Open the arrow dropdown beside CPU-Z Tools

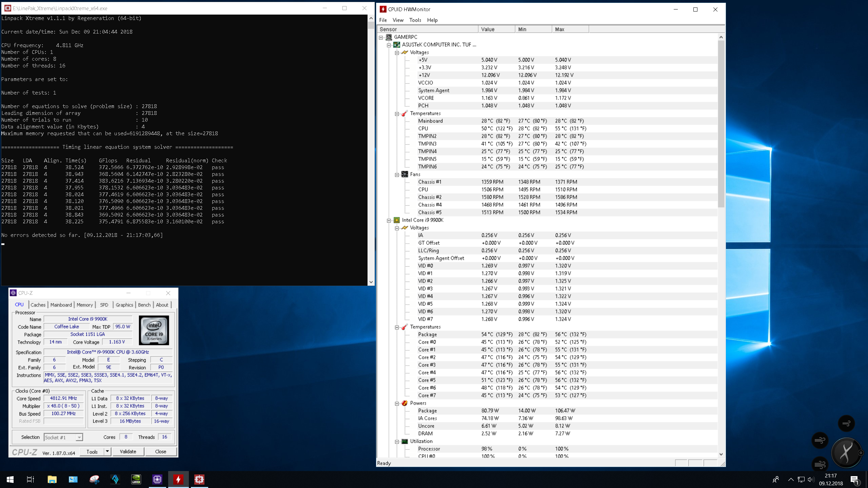[x=107, y=451]
